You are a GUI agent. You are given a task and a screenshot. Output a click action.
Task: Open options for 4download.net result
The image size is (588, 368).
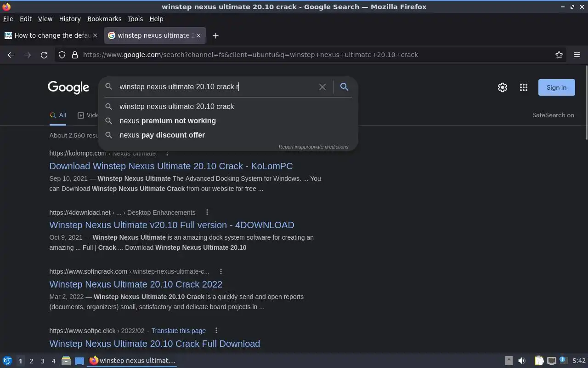[207, 212]
